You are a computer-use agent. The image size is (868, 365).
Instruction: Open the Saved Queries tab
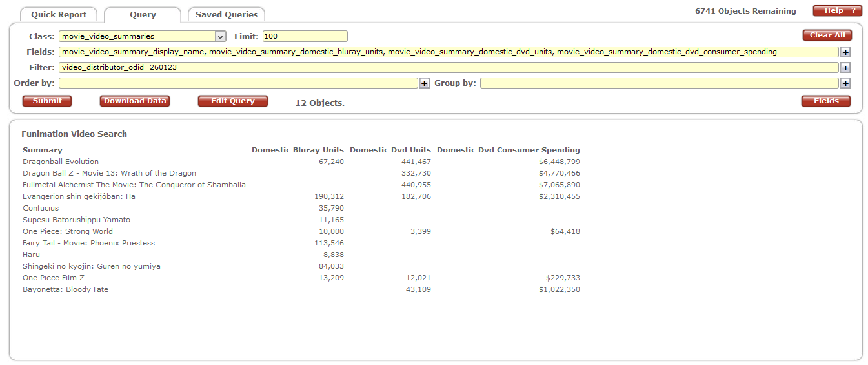pyautogui.click(x=227, y=14)
